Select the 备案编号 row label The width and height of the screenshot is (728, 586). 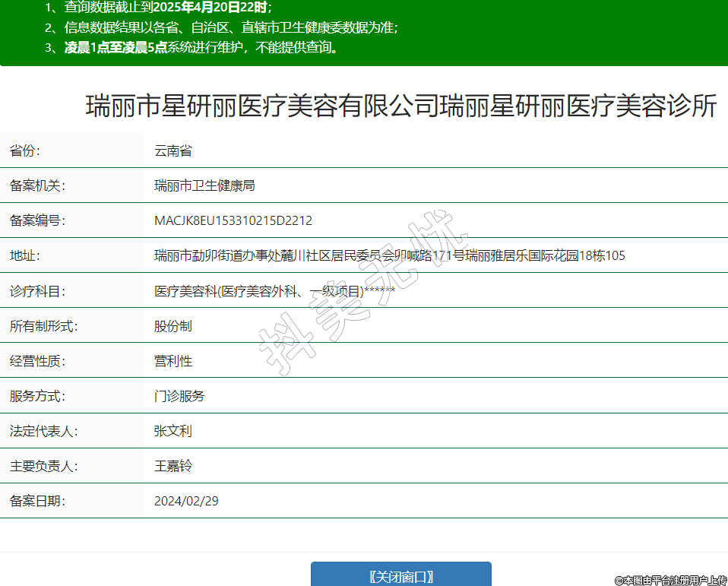coord(36,220)
